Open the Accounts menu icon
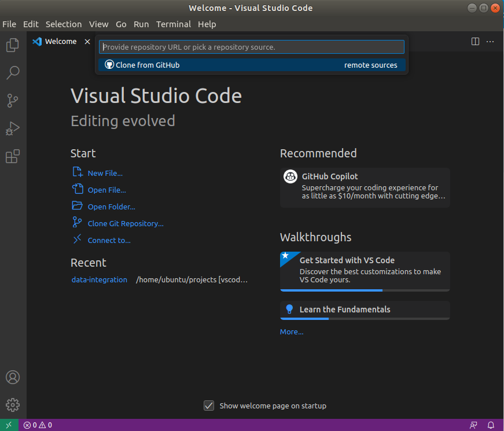 (13, 377)
